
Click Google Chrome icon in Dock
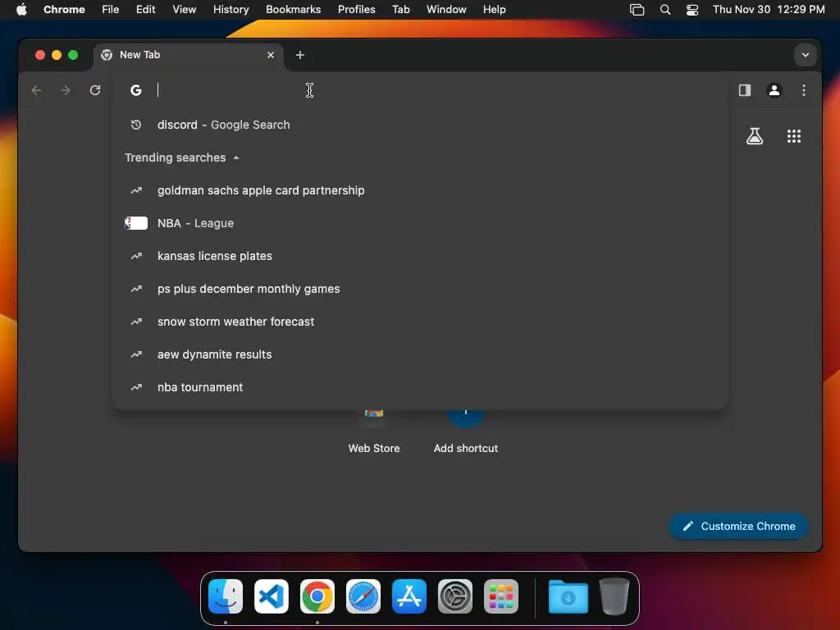(x=317, y=596)
